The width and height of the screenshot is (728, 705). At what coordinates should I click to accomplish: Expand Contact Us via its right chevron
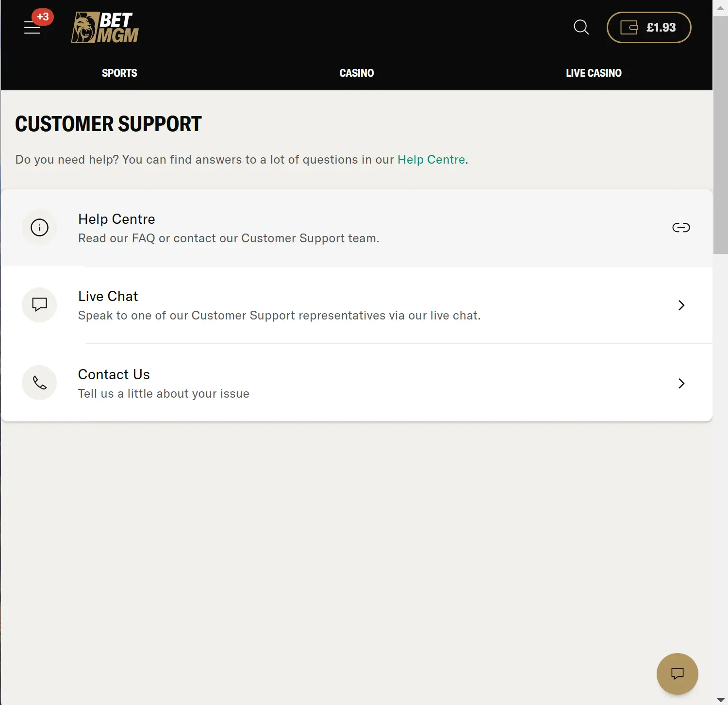click(681, 384)
